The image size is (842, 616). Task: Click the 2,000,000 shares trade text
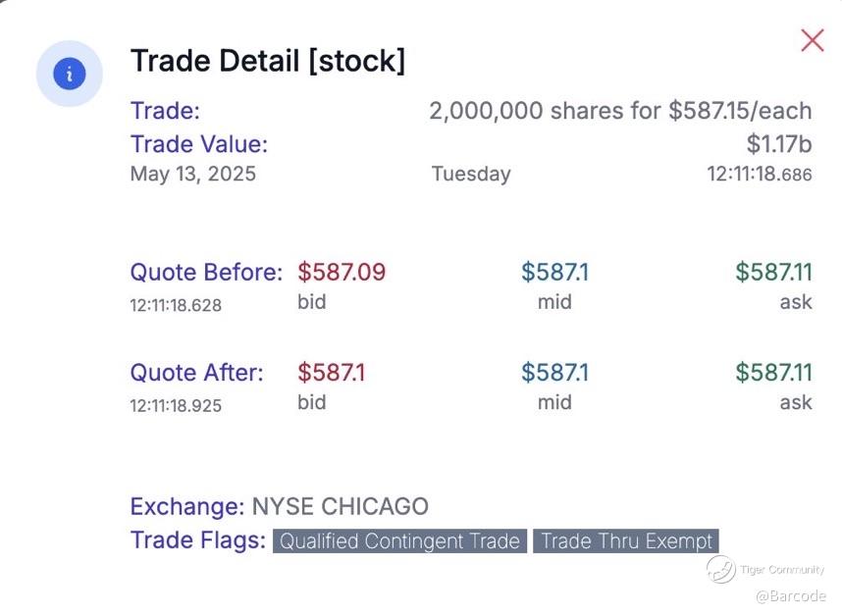620,111
